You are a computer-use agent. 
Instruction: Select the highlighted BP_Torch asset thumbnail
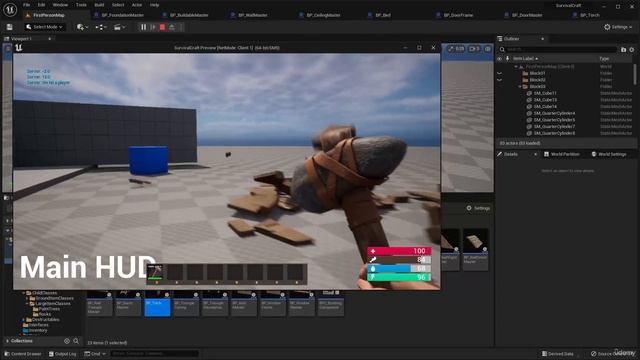point(157,302)
